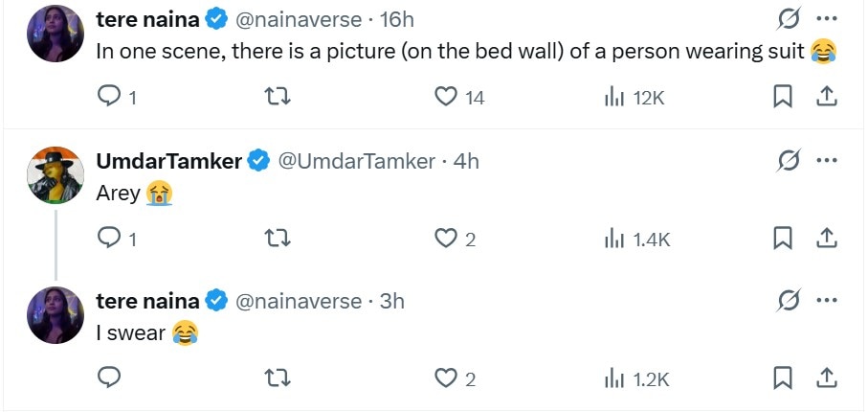Like the tweet with 14 likes
This screenshot has height=412, width=868.
pyautogui.click(x=445, y=96)
